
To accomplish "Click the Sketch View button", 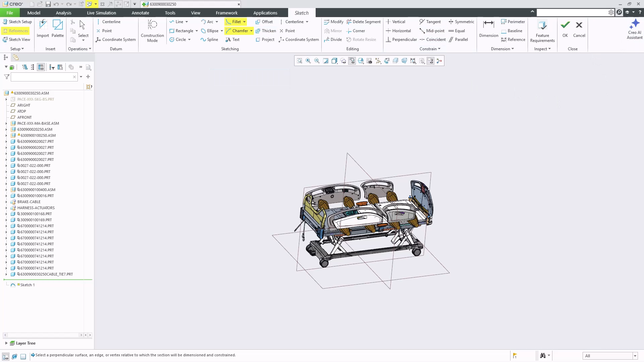I will pyautogui.click(x=16, y=40).
